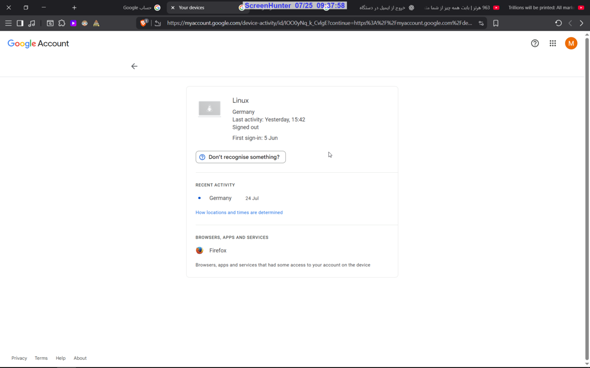Image resolution: width=590 pixels, height=368 pixels.
Task: Click the RECENT ACTIVITY section heading
Action: pos(215,185)
